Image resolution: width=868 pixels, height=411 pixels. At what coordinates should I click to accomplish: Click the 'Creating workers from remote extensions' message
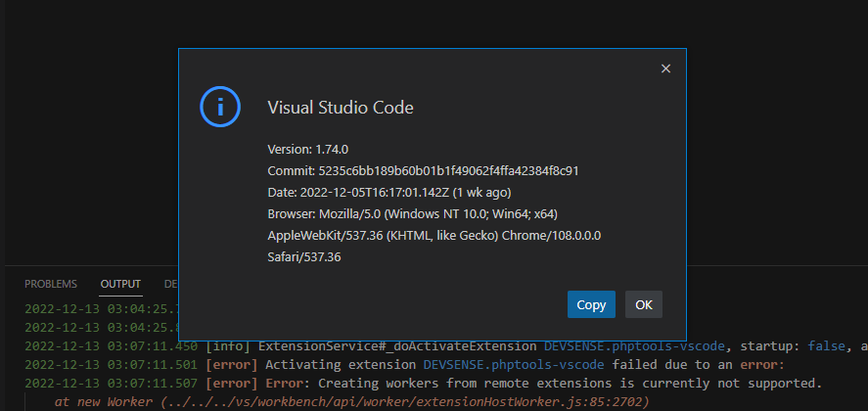coord(566,383)
